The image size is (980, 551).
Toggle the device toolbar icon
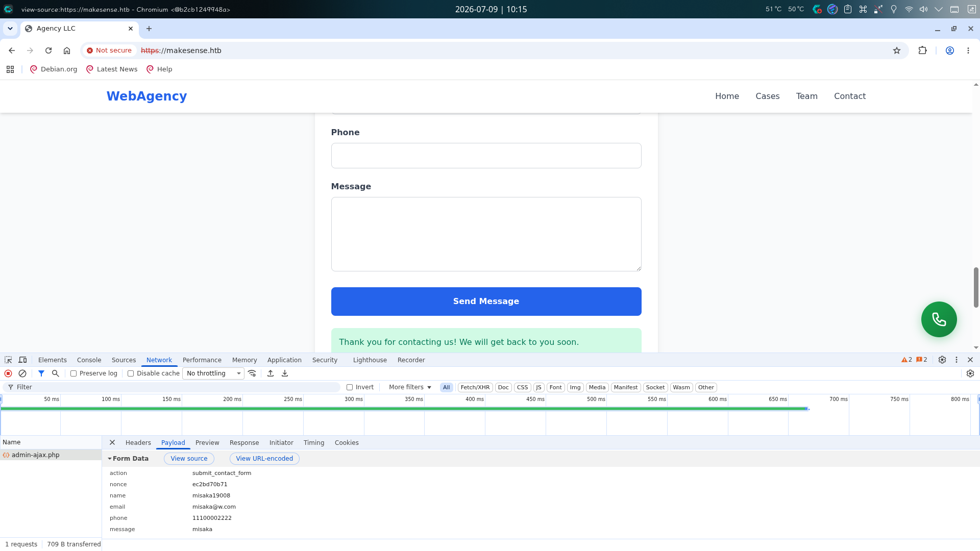[x=22, y=360]
